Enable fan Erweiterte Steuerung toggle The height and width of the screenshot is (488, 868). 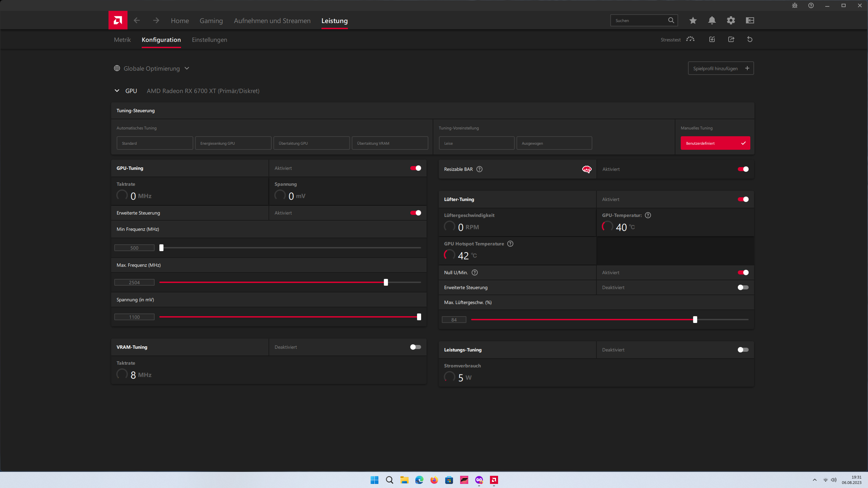[x=743, y=287]
